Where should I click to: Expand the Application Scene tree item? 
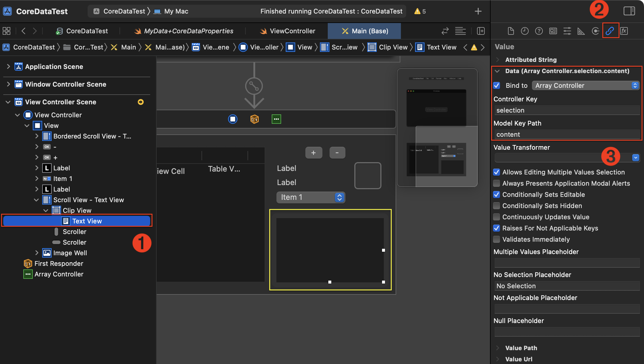click(x=8, y=67)
